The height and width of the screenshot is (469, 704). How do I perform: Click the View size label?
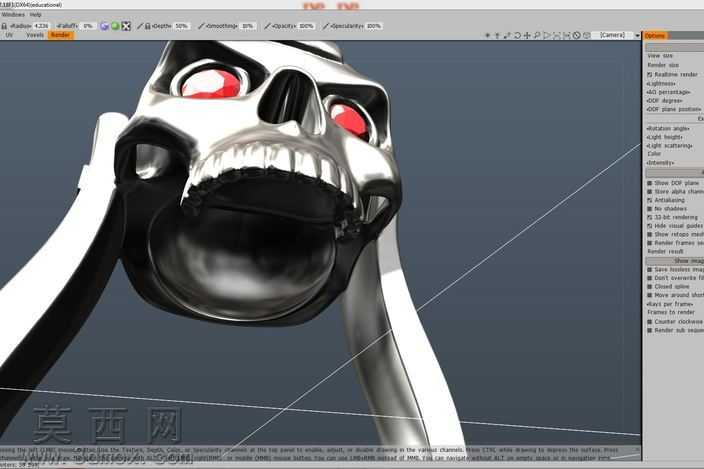660,56
